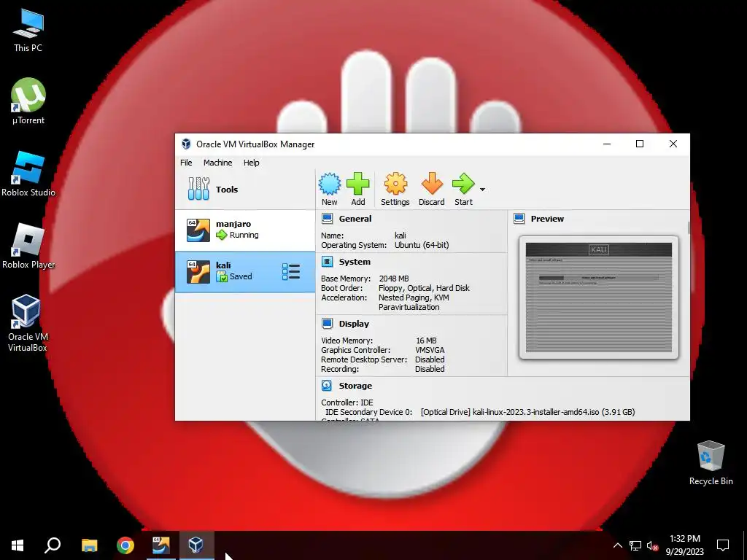The height and width of the screenshot is (560, 747).
Task: Click the VMSVGA graphics controller value
Action: 430,350
